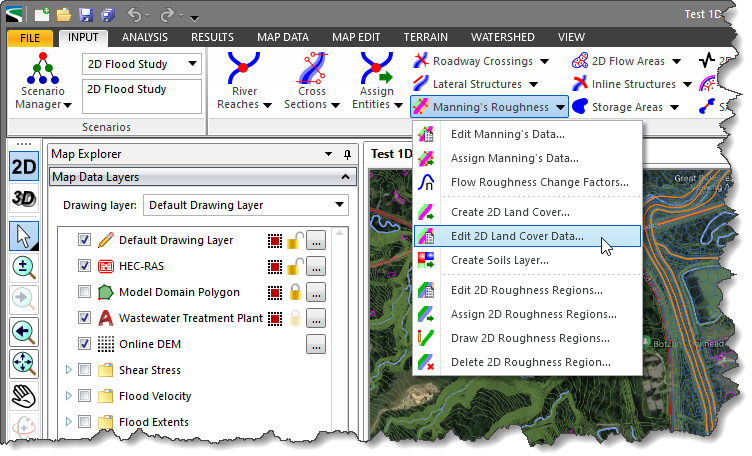Click the zoom extents tool
Viewport: 752px width, 456px height.
pyautogui.click(x=24, y=363)
